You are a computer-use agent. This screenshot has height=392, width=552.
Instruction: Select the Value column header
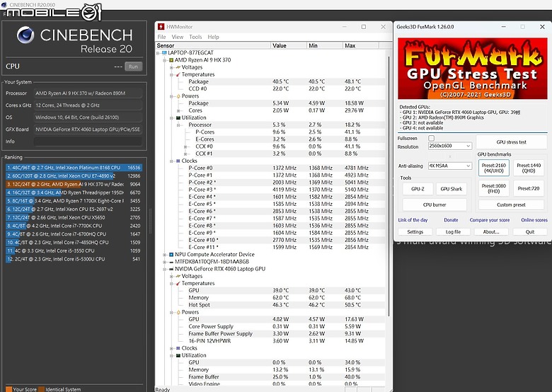coord(289,46)
